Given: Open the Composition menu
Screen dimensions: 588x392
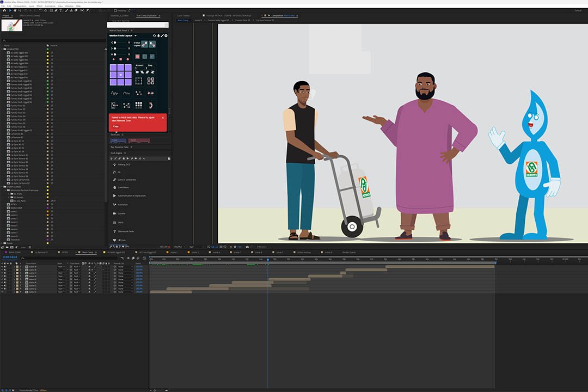Looking at the screenshot, I should click(20, 6).
